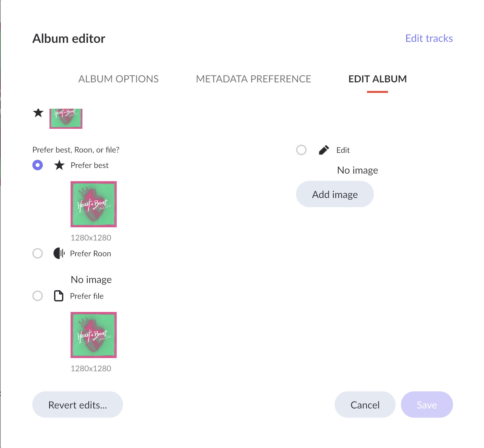Click the Roon logo icon
This screenshot has height=448, width=484.
59,253
